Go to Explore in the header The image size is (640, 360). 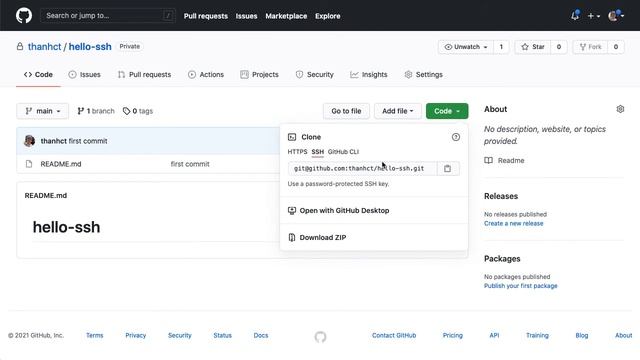[x=327, y=16]
